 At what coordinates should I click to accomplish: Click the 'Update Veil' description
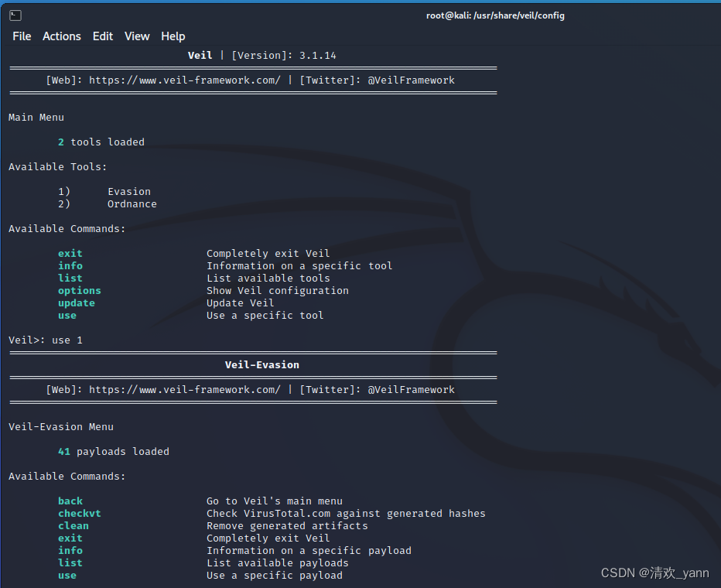coord(240,303)
